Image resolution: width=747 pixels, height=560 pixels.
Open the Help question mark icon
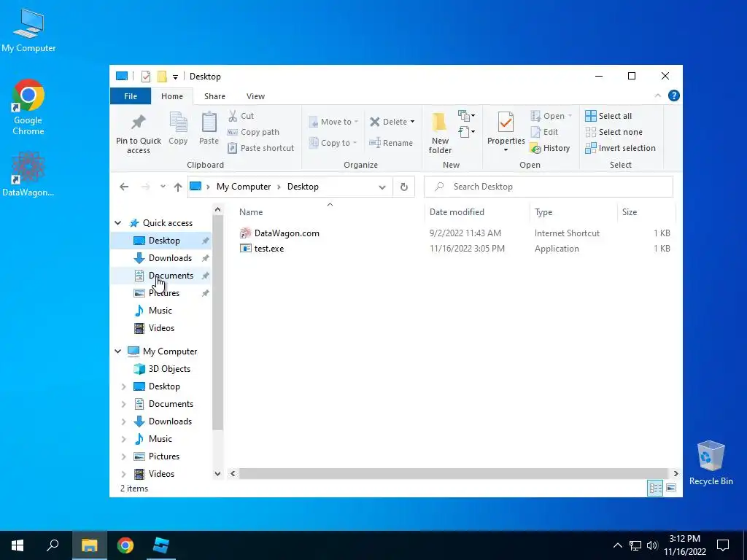coord(673,96)
